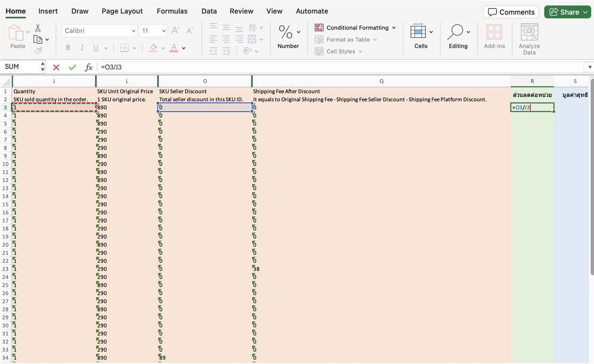594x364 pixels.
Task: Open Insert Function fx button
Action: (x=89, y=67)
